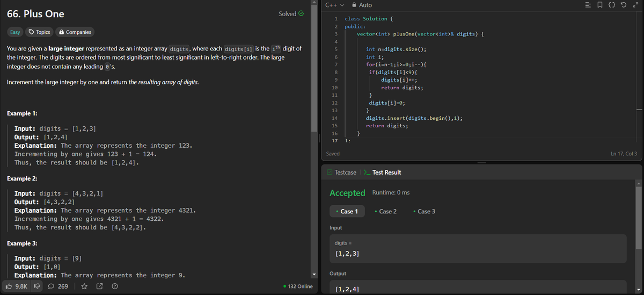644x295 pixels.
Task: Star the problem as favorite
Action: [x=84, y=286]
